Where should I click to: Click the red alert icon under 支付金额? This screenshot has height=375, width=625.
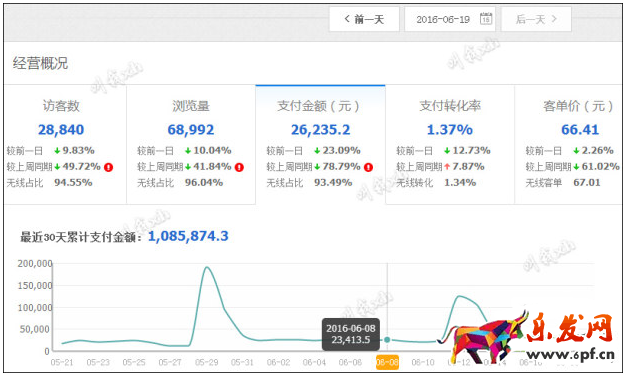coord(368,167)
